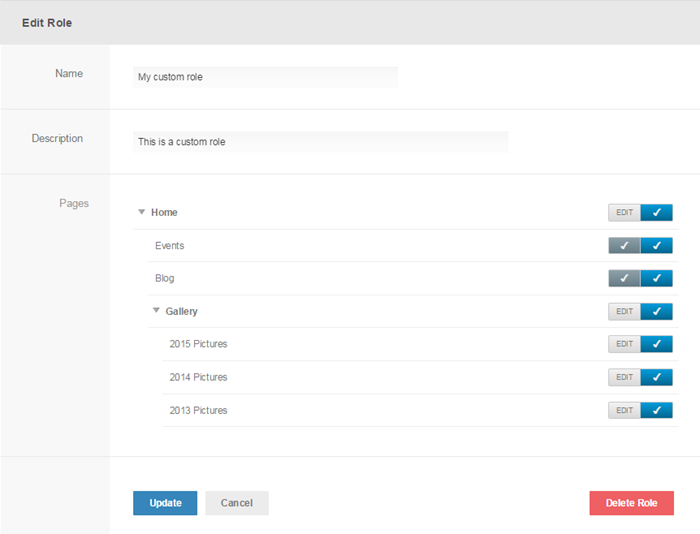This screenshot has width=700, height=534.
Task: Click the Update button
Action: 165,503
